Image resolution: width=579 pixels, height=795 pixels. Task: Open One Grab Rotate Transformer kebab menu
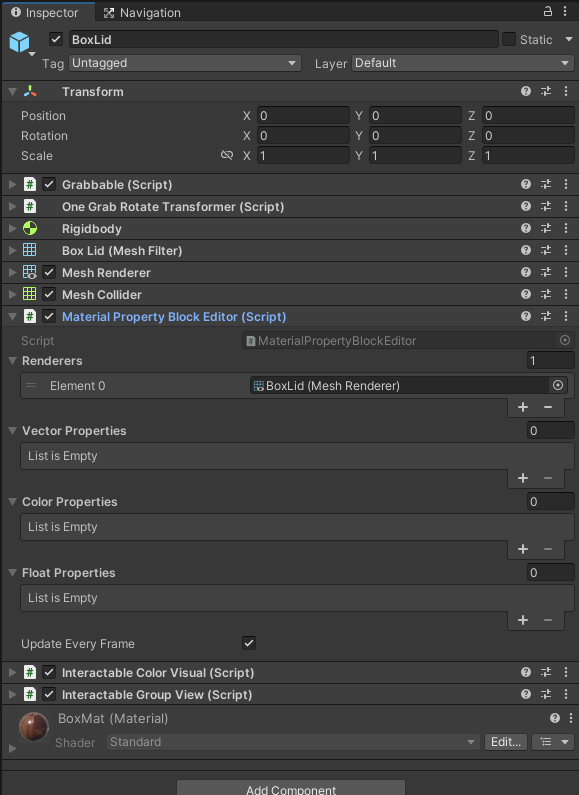click(566, 206)
